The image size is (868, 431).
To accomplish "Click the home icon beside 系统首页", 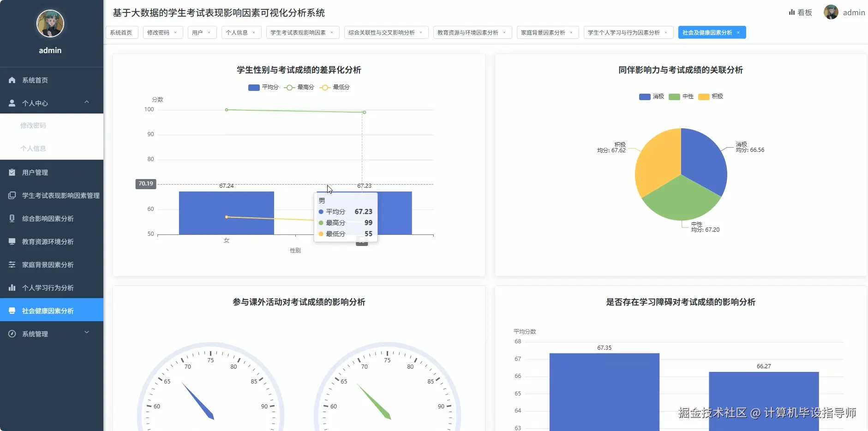I will (x=12, y=80).
